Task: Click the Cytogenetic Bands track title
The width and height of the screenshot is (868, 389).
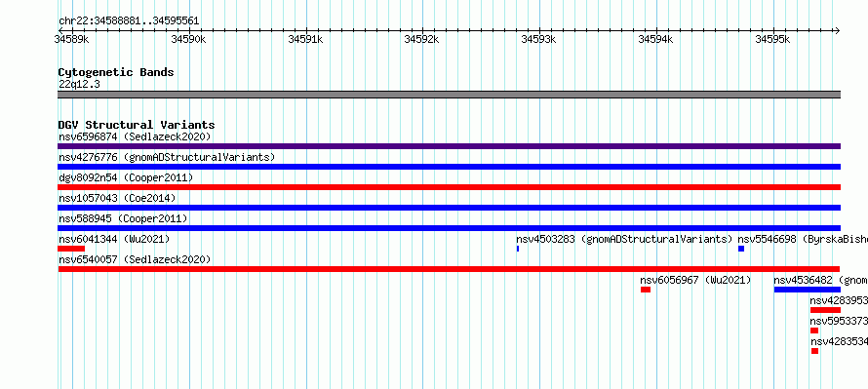Action: point(116,72)
